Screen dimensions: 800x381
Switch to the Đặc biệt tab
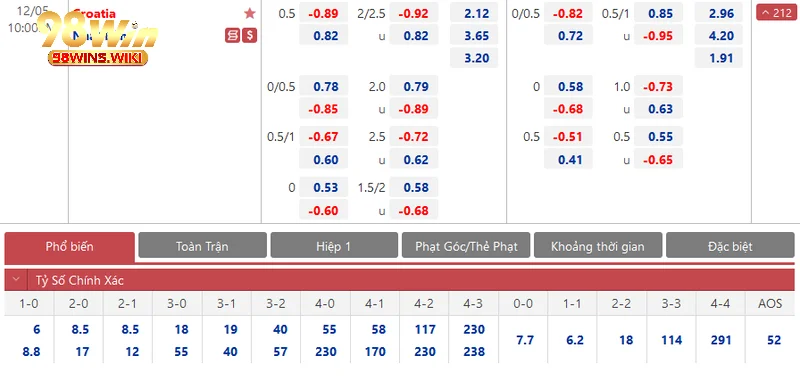click(730, 246)
